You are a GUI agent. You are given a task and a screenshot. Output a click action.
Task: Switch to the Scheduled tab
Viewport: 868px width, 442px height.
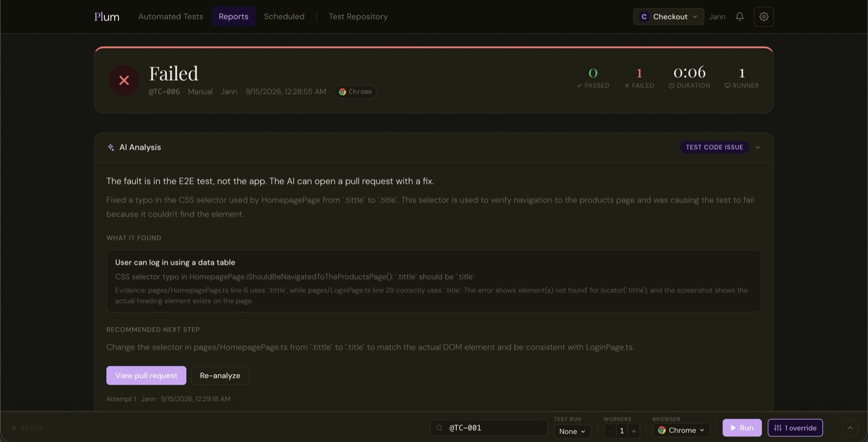point(284,17)
